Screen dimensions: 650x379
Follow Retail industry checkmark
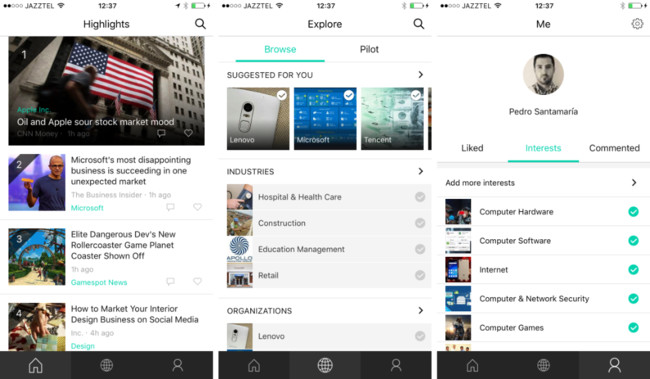pyautogui.click(x=420, y=275)
